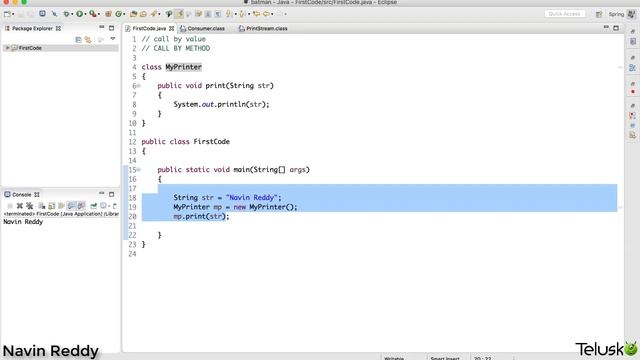Minimize the editor area
The image size is (640, 360).
click(x=606, y=27)
